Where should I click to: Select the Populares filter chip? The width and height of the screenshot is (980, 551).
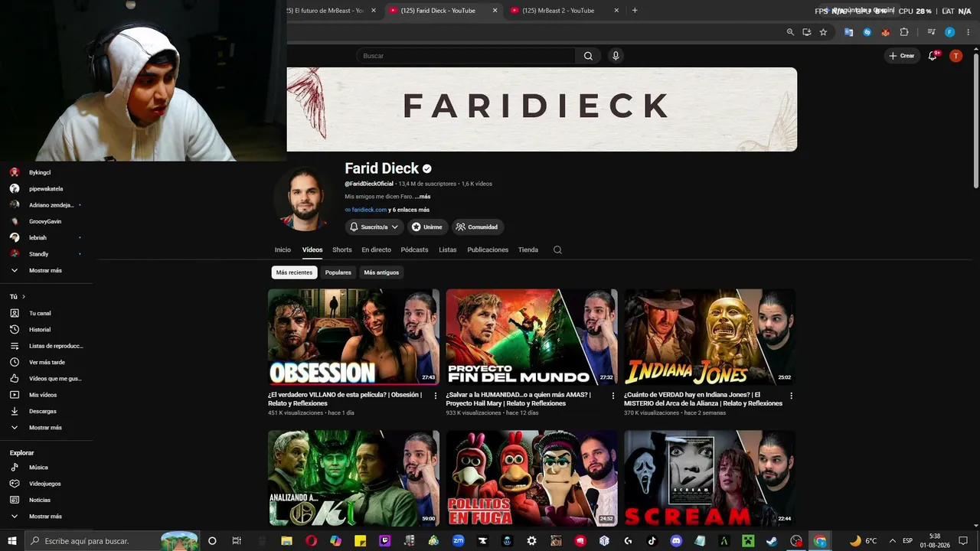tap(338, 272)
